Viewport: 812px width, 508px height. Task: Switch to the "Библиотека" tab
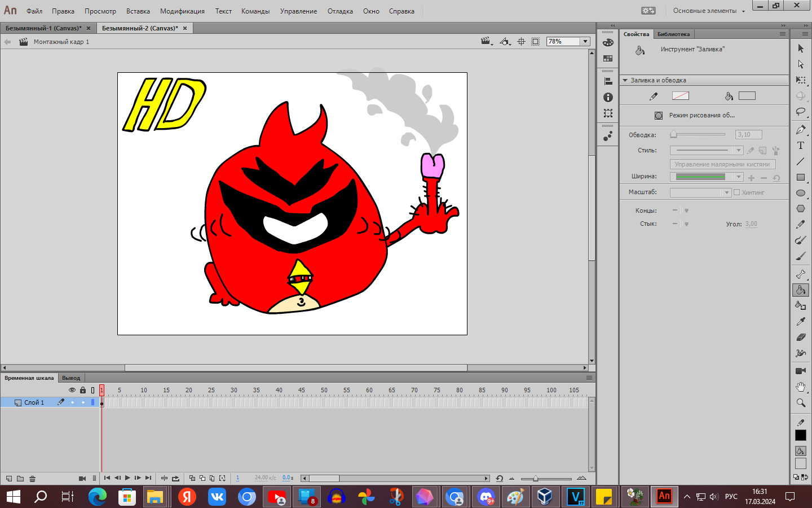point(673,34)
